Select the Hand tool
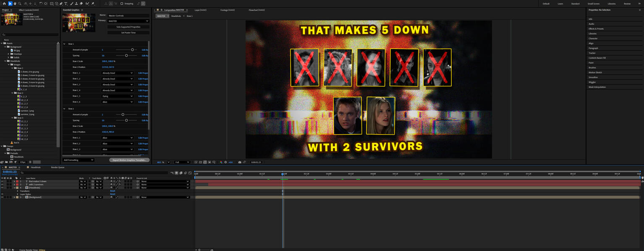Image resolution: width=644 pixels, height=251 pixels. click(15, 3)
